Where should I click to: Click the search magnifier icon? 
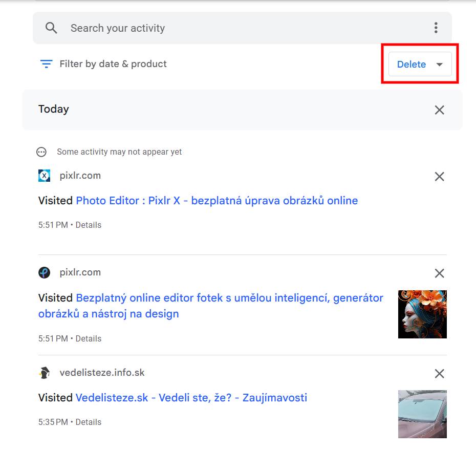click(51, 28)
